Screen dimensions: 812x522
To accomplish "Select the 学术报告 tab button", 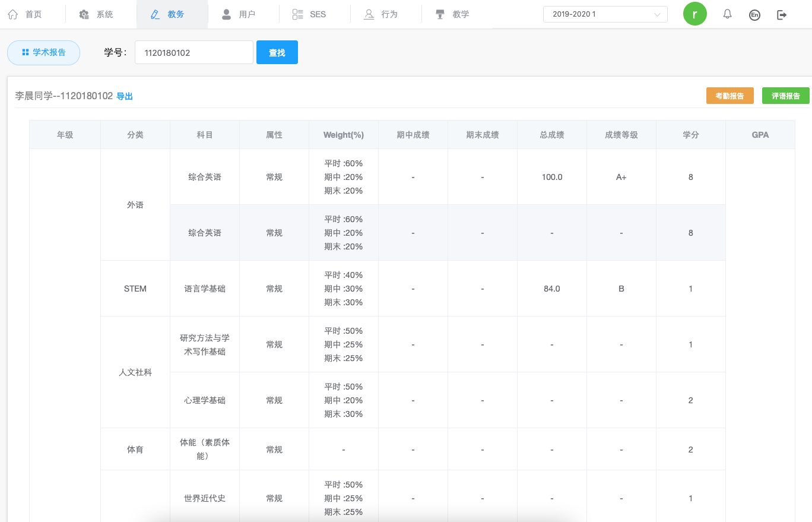I will click(43, 52).
